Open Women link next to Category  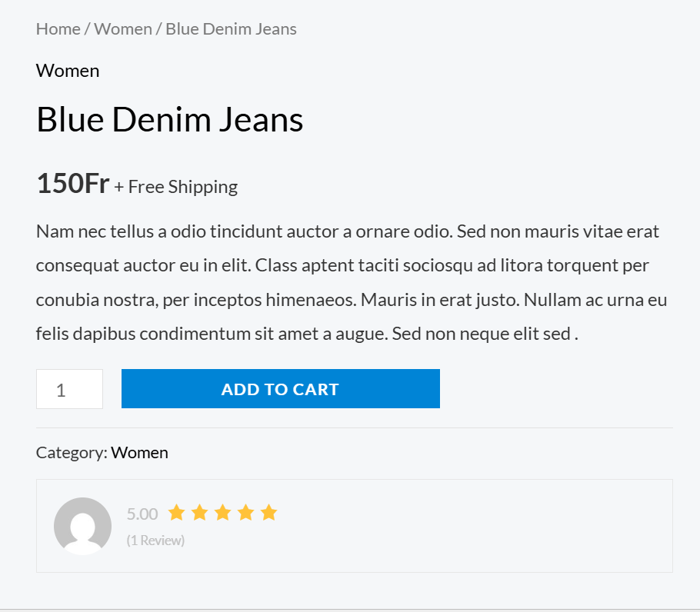pyautogui.click(x=139, y=453)
